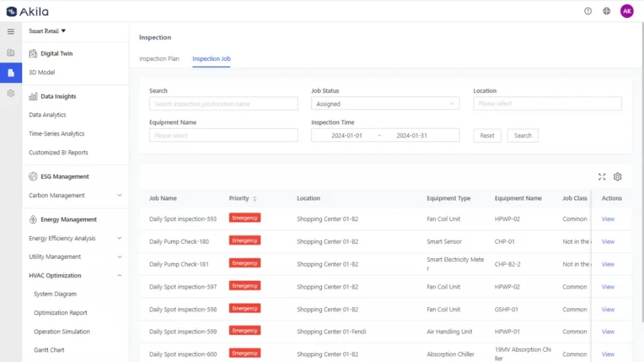644x362 pixels.
Task: Open the AK user avatar
Action: click(x=627, y=11)
